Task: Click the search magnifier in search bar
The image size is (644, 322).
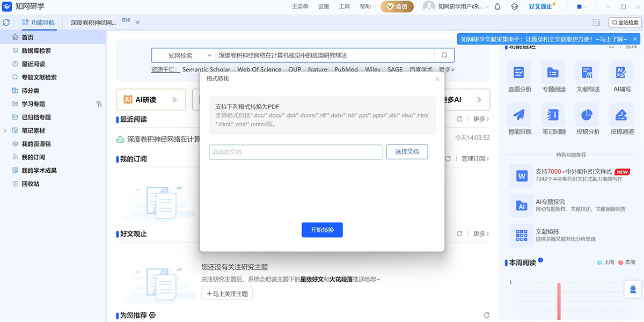Action: [x=444, y=55]
